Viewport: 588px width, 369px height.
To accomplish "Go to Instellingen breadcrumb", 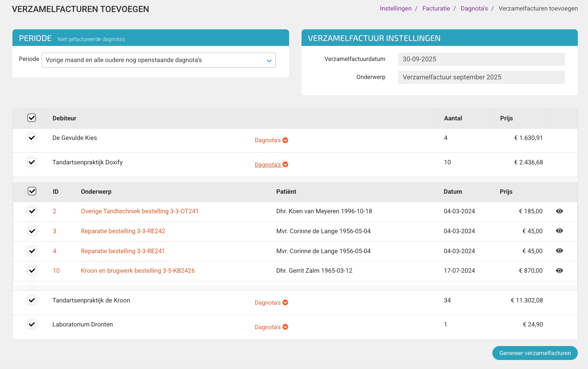I will [x=395, y=9].
